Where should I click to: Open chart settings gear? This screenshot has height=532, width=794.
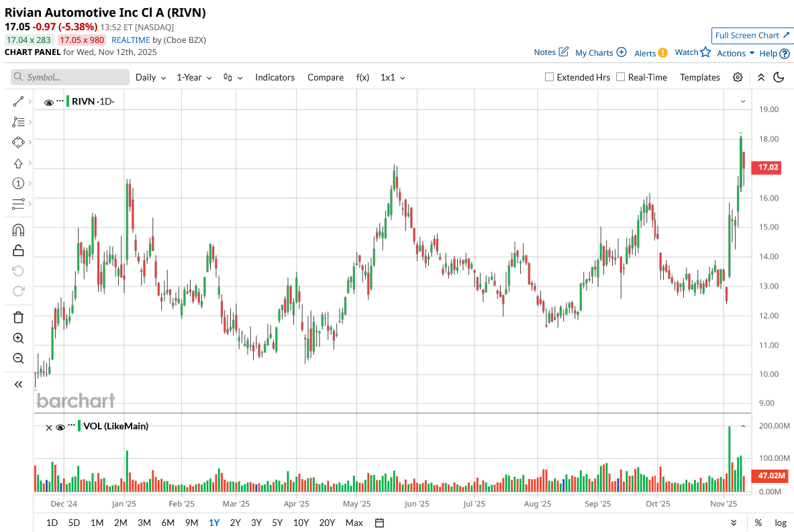[738, 77]
